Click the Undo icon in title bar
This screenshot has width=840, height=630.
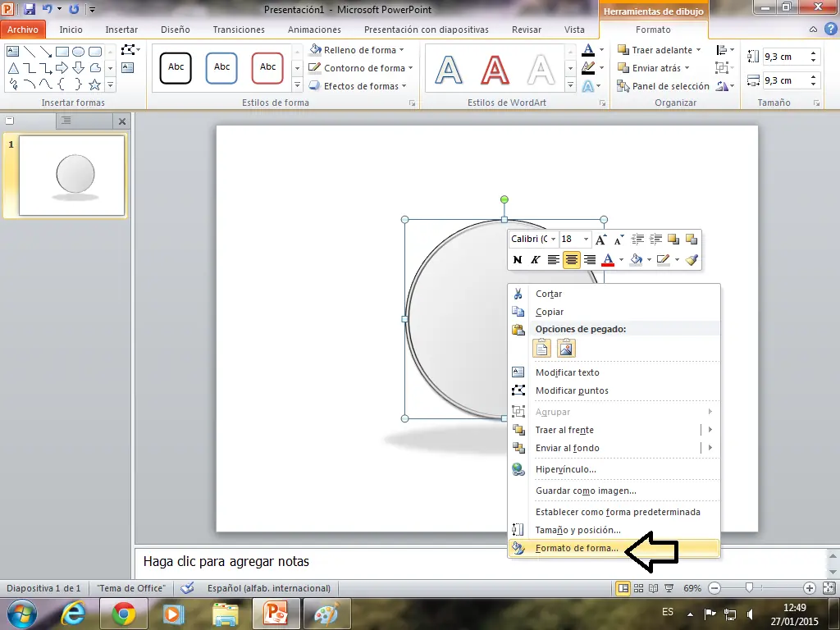click(x=47, y=9)
